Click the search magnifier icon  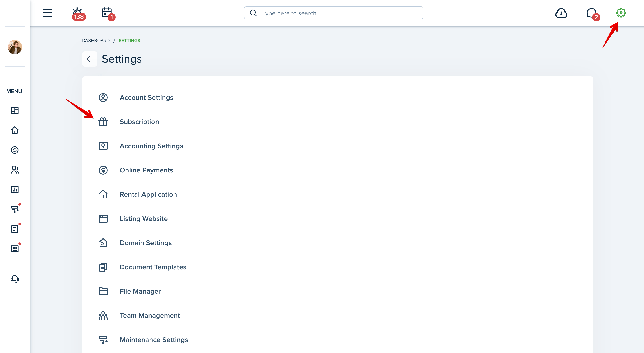point(253,13)
